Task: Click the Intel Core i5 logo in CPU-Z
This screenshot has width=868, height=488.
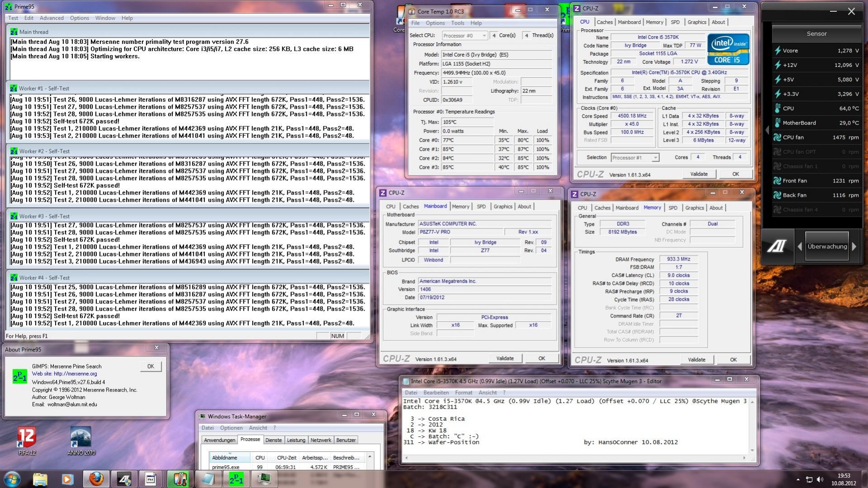Action: point(728,49)
